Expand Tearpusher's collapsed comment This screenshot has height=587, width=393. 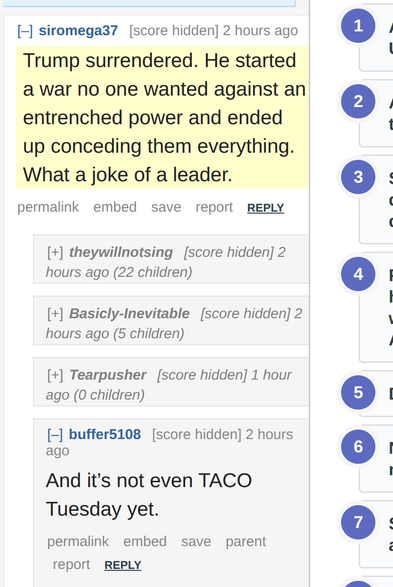point(55,375)
